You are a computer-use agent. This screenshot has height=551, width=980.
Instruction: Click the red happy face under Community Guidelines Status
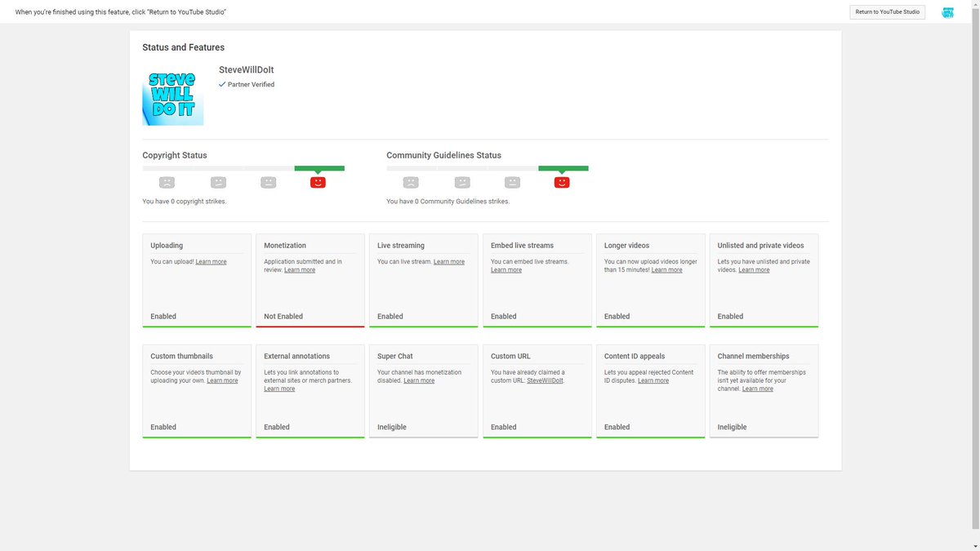pos(562,183)
